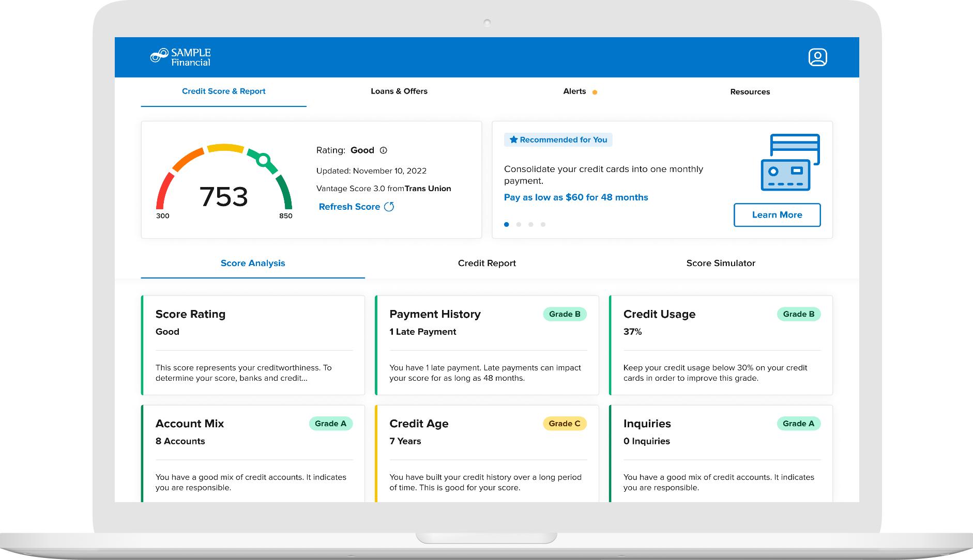Open the Score Simulator tab
This screenshot has width=973, height=560.
[x=721, y=263]
